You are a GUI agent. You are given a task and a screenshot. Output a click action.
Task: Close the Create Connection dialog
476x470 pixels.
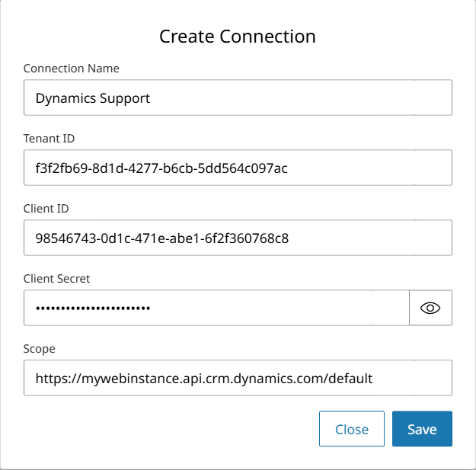352,429
